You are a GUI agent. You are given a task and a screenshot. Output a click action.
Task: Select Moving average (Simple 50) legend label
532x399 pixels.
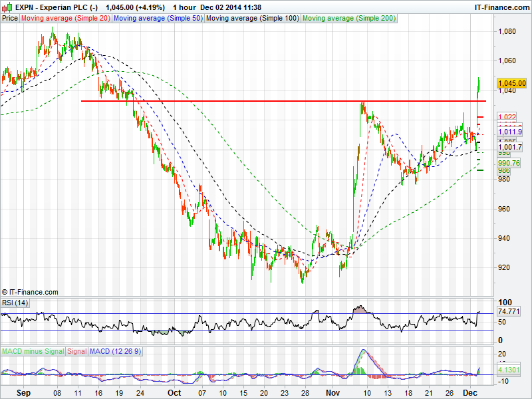[x=158, y=18]
